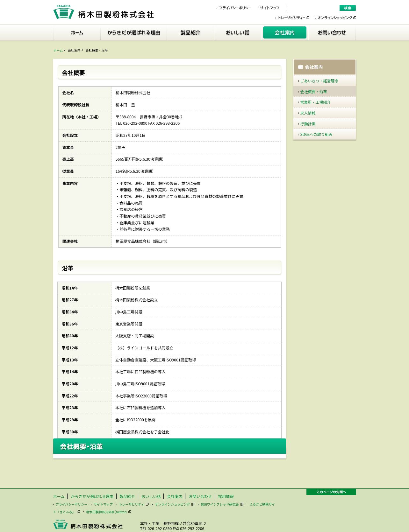Open the おいしい話 navigation tab
Image resolution: width=409 pixels, height=532 pixels.
[x=238, y=32]
